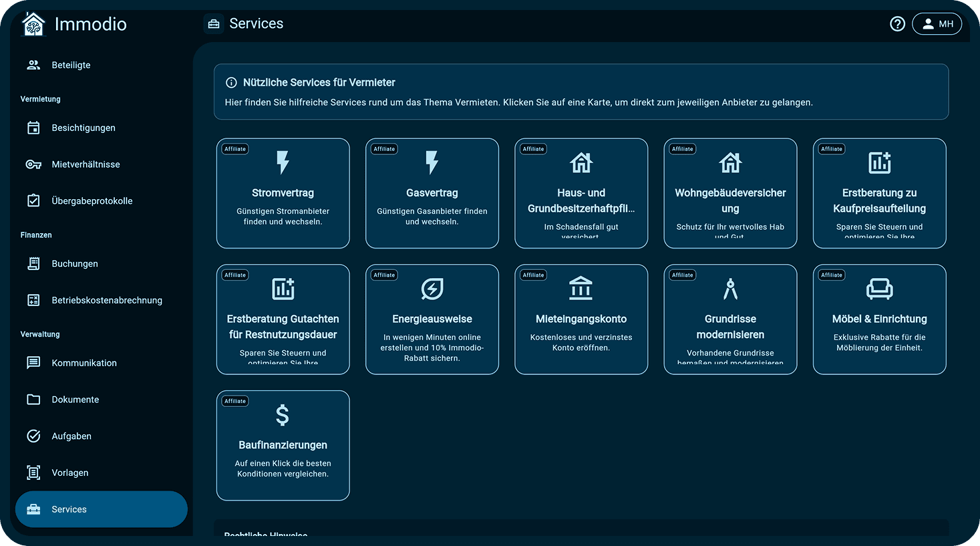Click 'Exklusive Rabatte für die Möblierung' text

click(x=880, y=343)
